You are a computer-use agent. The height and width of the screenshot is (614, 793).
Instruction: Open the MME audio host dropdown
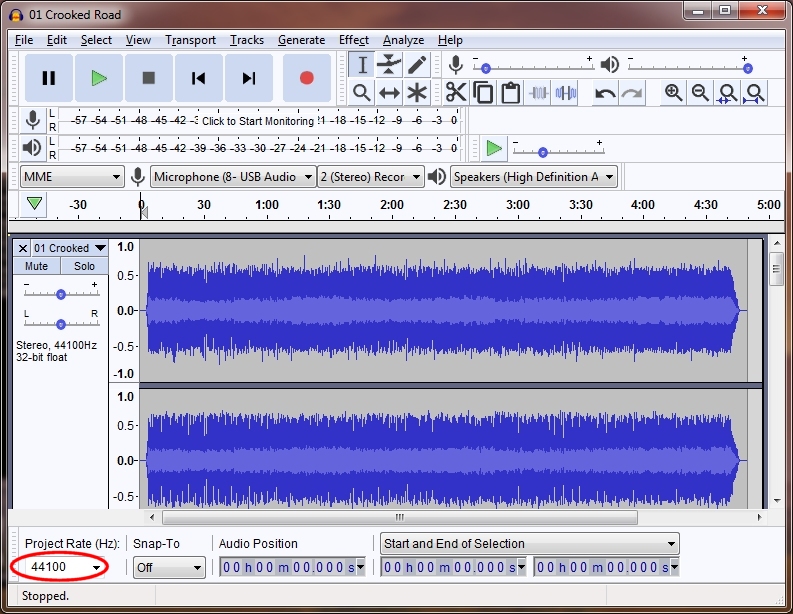pyautogui.click(x=72, y=177)
